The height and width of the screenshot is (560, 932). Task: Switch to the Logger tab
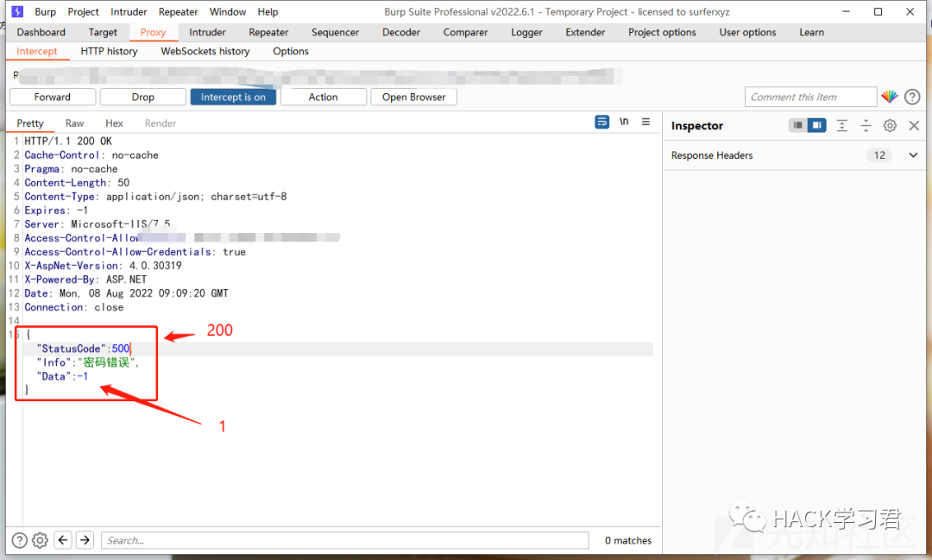click(526, 32)
